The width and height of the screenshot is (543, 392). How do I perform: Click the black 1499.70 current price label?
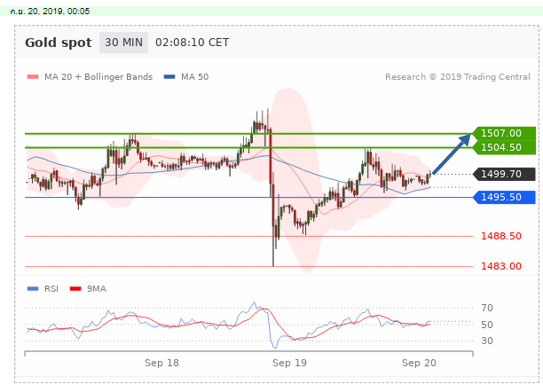click(504, 174)
